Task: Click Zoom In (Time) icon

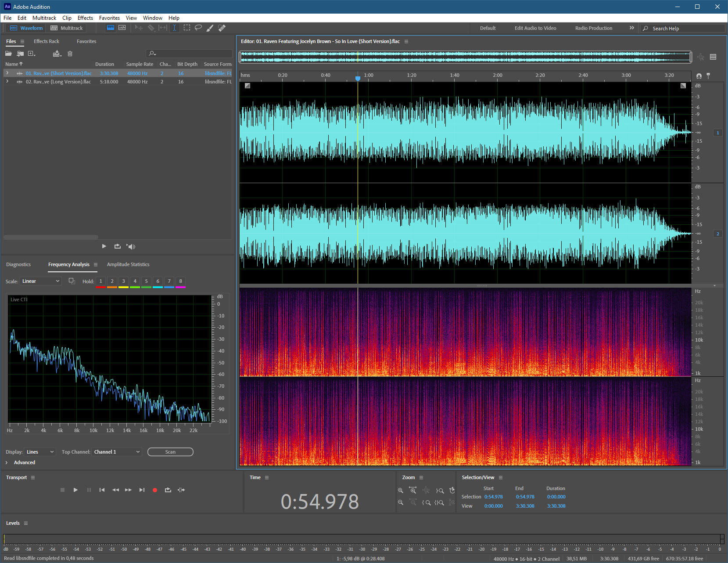Action: (x=412, y=490)
